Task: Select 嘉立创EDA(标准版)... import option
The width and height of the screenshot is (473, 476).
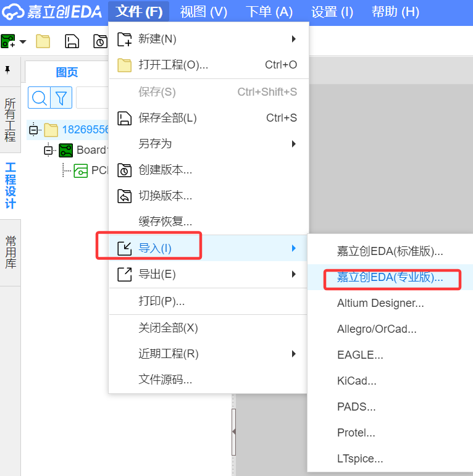Action: (390, 251)
